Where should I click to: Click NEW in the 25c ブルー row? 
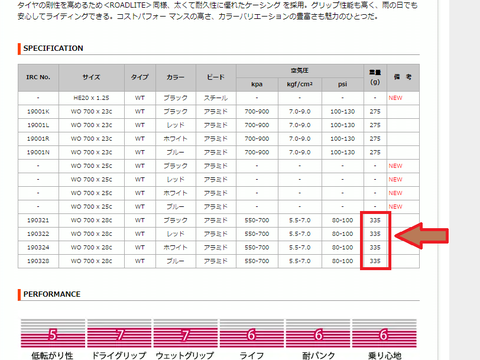[395, 207]
